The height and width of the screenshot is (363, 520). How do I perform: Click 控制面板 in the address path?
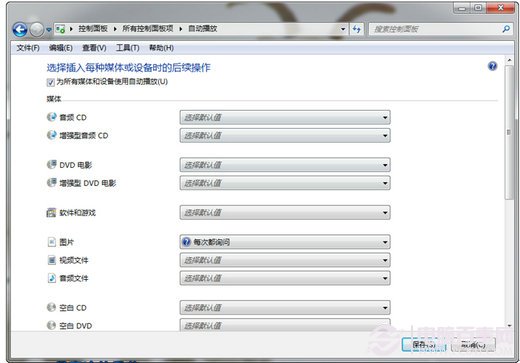pos(93,29)
